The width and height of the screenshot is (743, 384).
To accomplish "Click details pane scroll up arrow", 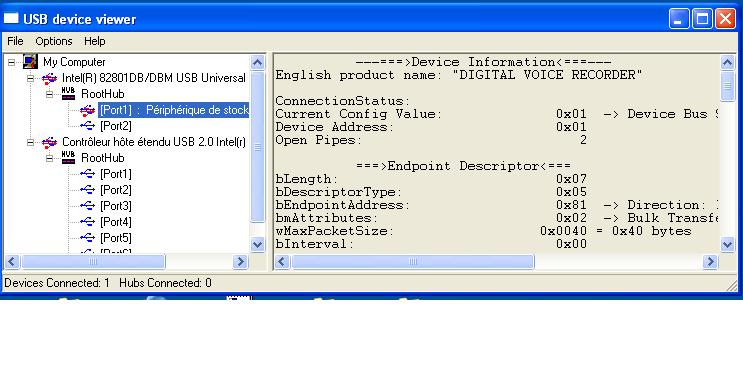I will tap(727, 63).
